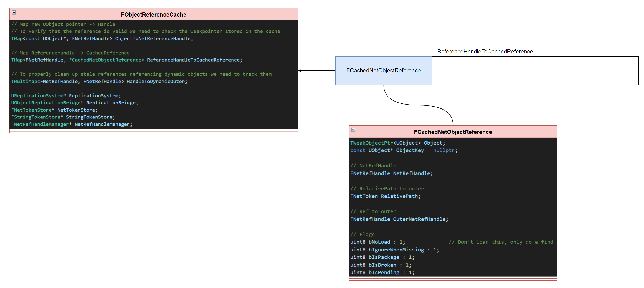The image size is (644, 288).
Task: Click the ReferenceHandleToCachedReference: label text
Action: (485, 52)
